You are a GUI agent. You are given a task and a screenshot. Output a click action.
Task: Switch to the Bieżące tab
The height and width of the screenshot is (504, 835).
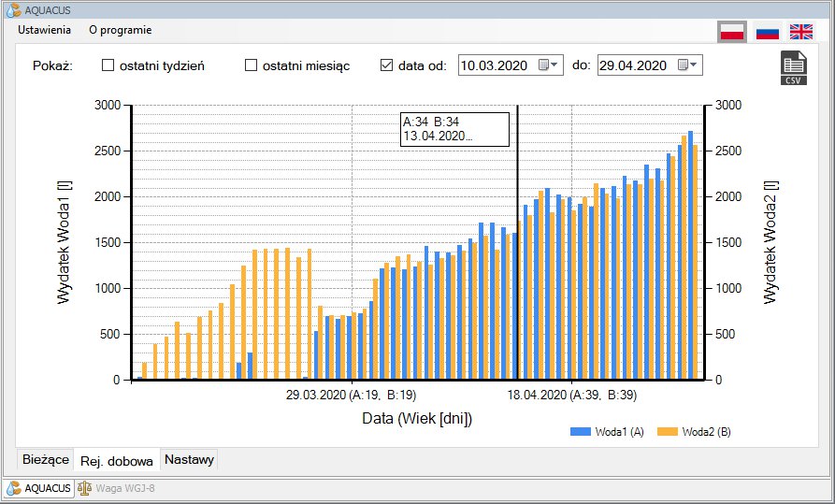(x=45, y=459)
